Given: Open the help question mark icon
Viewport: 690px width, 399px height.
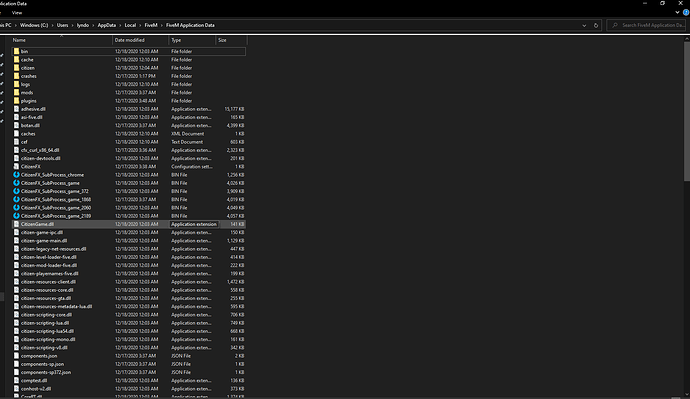Looking at the screenshot, I should [x=686, y=12].
